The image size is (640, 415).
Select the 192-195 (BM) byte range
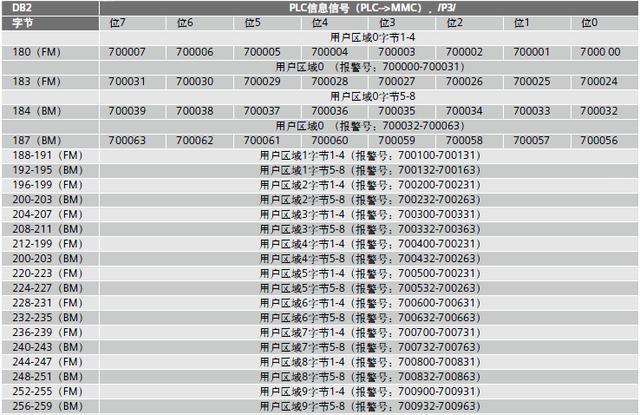48,170
